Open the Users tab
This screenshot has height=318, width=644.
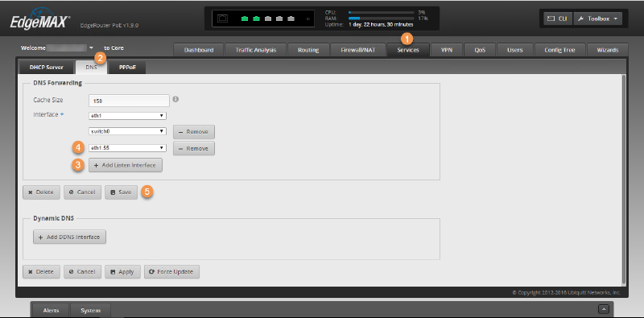(x=514, y=50)
